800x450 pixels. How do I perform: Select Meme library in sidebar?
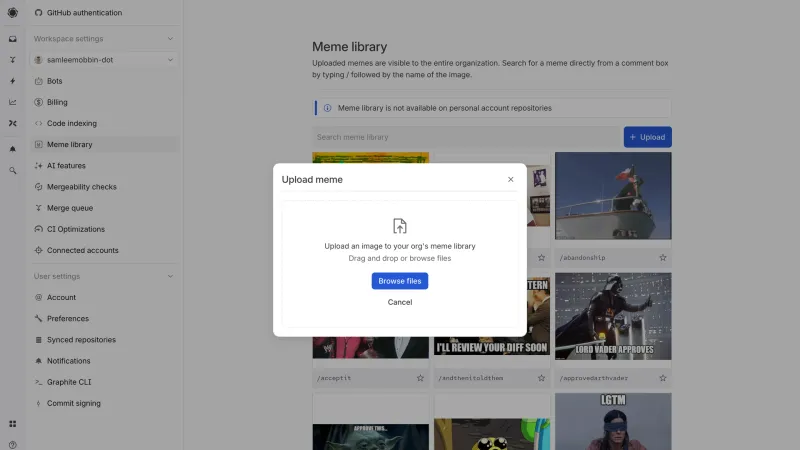pyautogui.click(x=104, y=144)
